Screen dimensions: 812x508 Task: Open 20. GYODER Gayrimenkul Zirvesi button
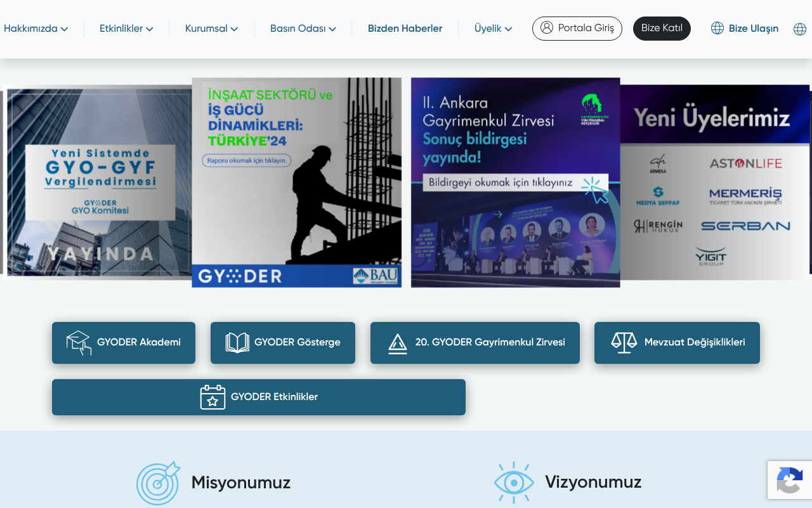(x=475, y=343)
